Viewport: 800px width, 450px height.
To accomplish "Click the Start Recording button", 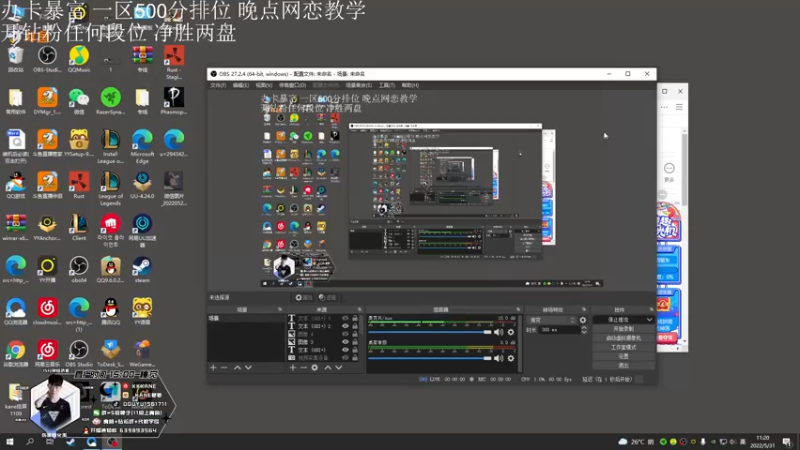I will tap(623, 329).
